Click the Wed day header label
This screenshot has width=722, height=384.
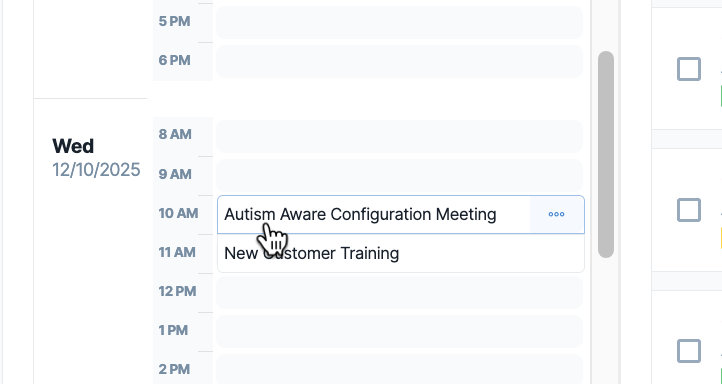pos(73,146)
